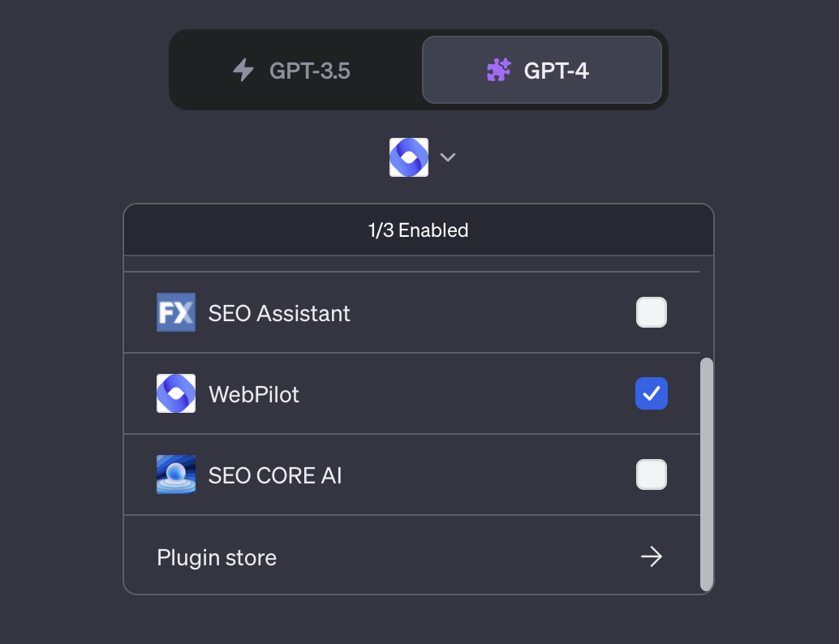Enable the SEO Assistant checkbox

coord(652,313)
